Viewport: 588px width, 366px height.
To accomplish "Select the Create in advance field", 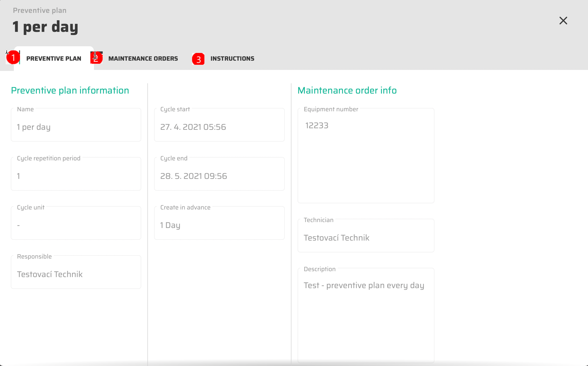I will click(x=219, y=225).
